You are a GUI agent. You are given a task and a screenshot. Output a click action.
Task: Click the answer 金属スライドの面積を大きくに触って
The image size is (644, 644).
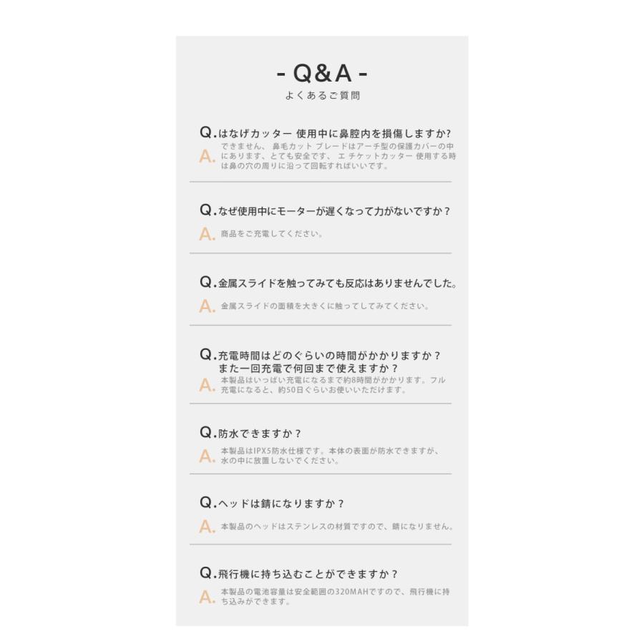[x=325, y=306]
